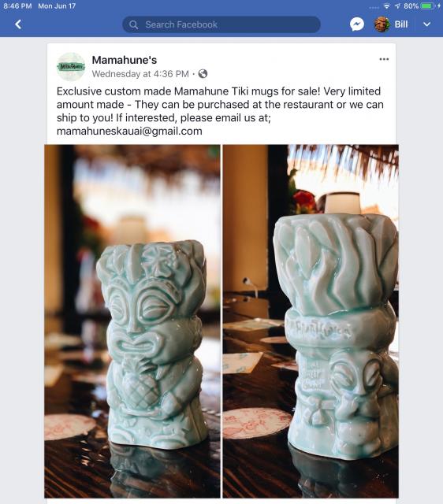Tap the location arrow status icon

coord(397,6)
